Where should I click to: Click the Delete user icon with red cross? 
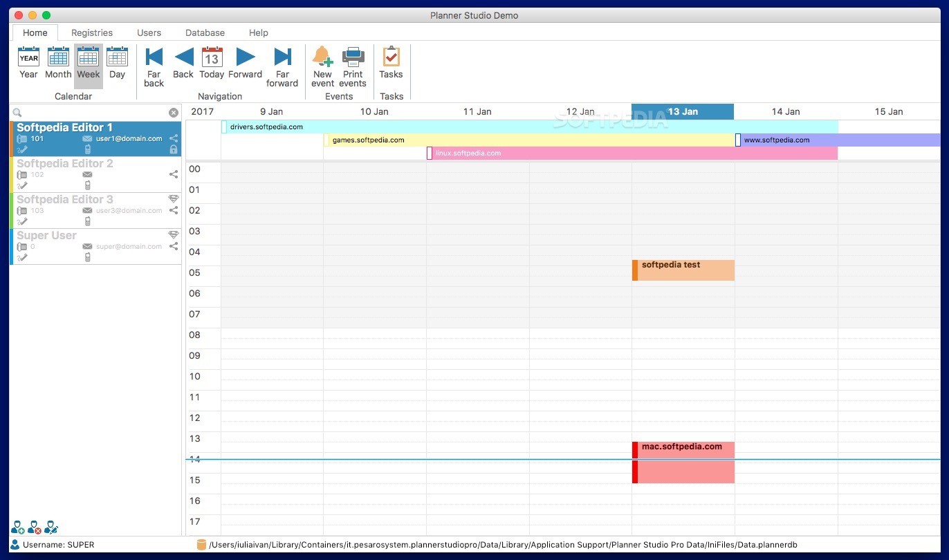(34, 528)
